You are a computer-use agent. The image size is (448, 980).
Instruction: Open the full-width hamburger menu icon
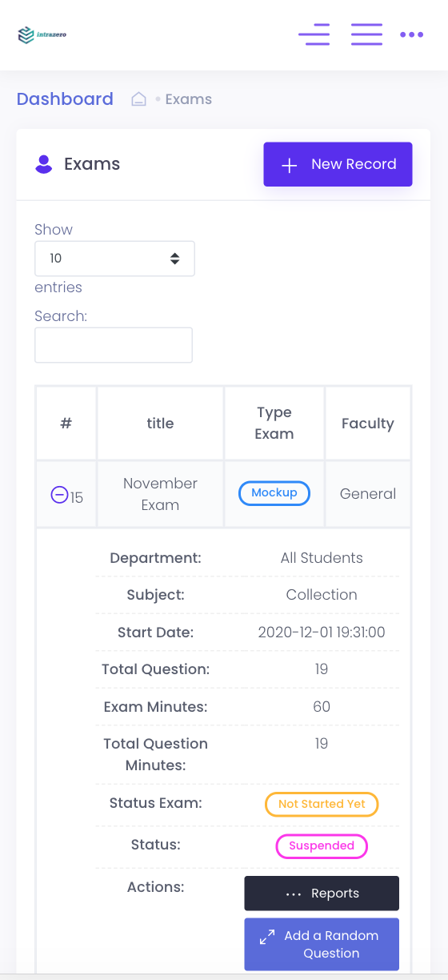(x=366, y=34)
